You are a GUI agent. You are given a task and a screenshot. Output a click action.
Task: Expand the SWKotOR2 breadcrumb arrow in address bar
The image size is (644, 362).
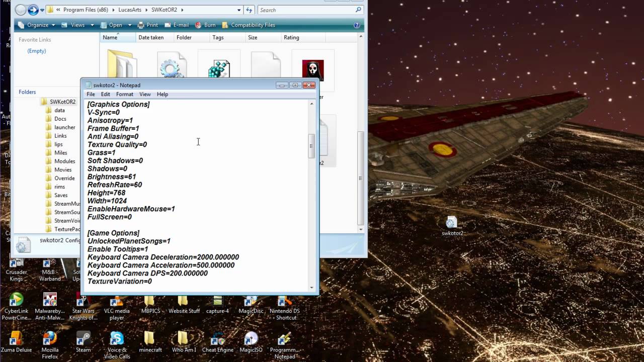click(x=182, y=10)
